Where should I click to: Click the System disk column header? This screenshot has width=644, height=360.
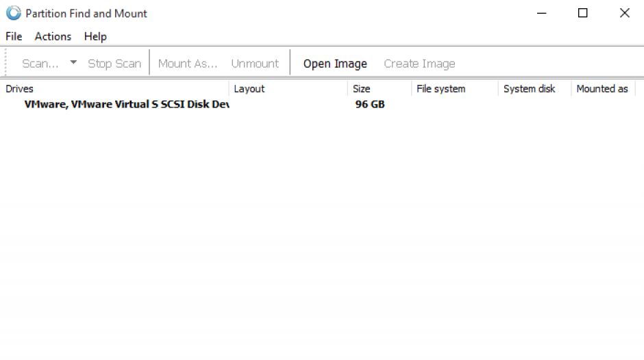(x=535, y=89)
